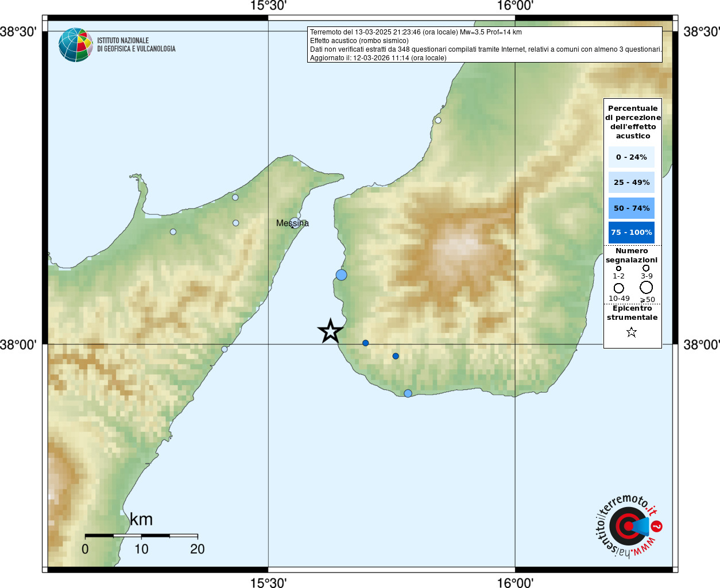Click the light blue marker on the southern coast
The width and height of the screenshot is (720, 588).
[408, 393]
